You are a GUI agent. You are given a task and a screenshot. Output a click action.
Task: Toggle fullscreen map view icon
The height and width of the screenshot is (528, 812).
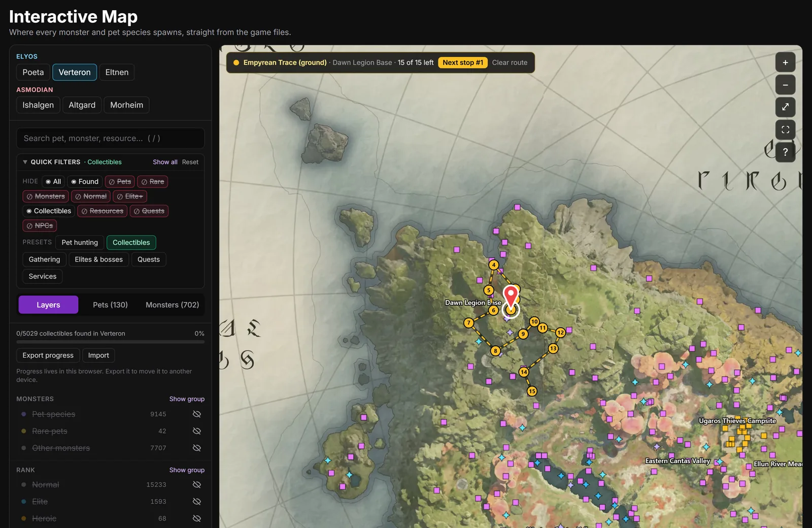click(785, 129)
